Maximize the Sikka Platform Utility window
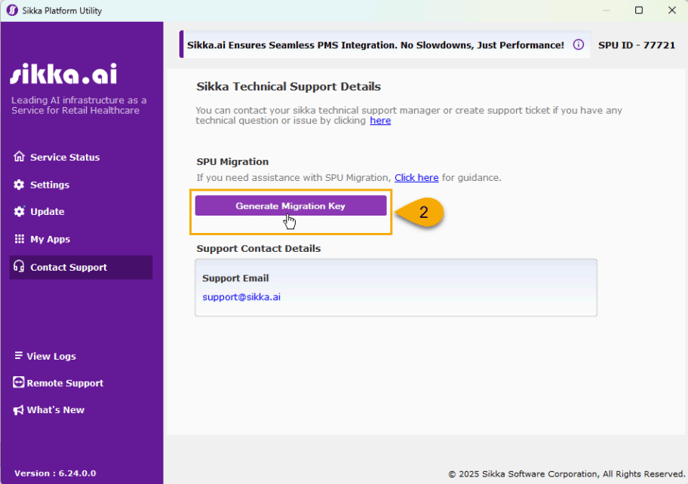The height and width of the screenshot is (484, 688). (639, 10)
